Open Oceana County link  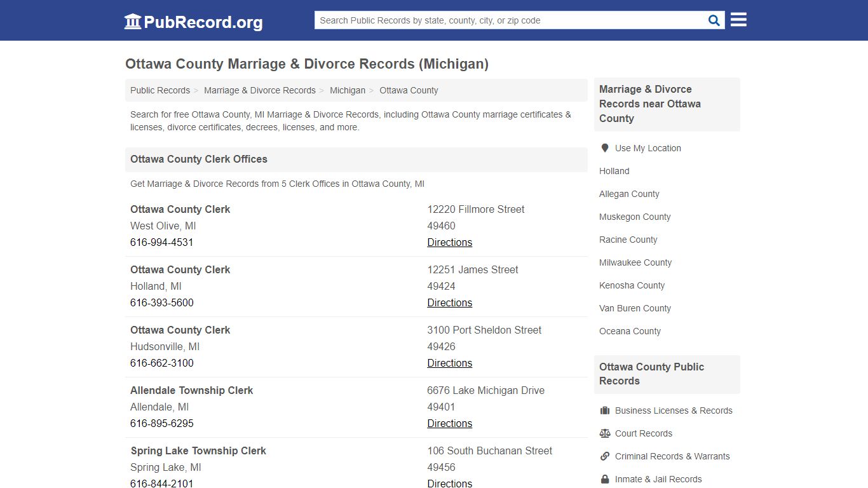(630, 331)
